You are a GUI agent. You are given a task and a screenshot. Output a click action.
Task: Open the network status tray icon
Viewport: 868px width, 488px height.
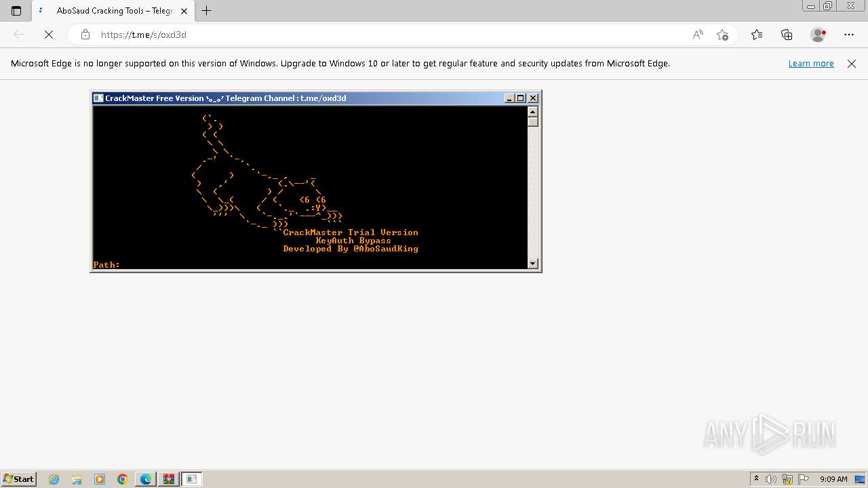[x=787, y=479]
